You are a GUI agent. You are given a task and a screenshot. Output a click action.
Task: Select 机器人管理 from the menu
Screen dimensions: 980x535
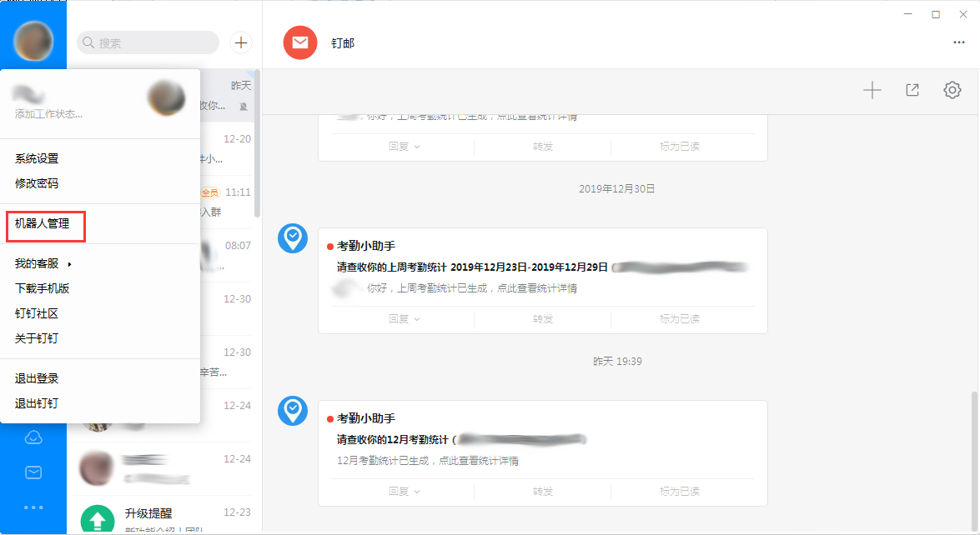[42, 225]
